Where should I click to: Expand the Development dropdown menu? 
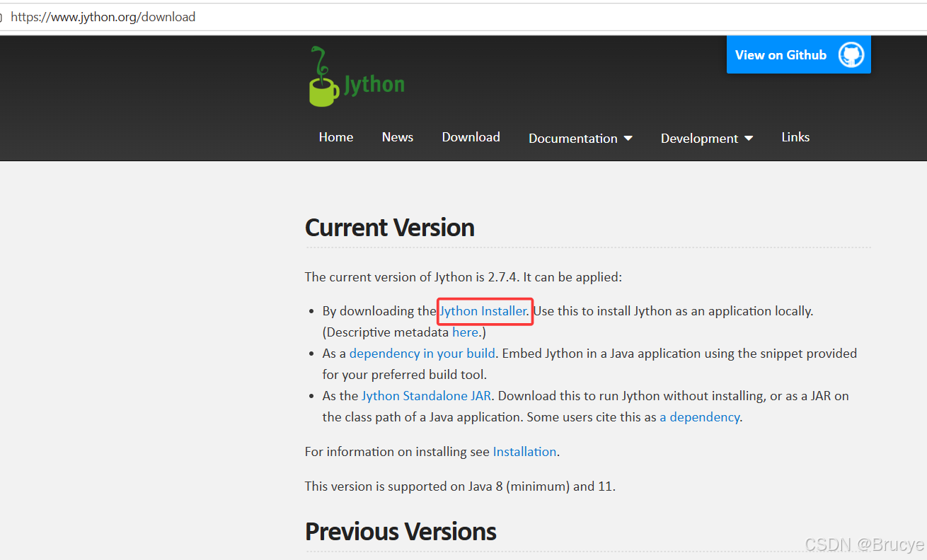(x=707, y=139)
